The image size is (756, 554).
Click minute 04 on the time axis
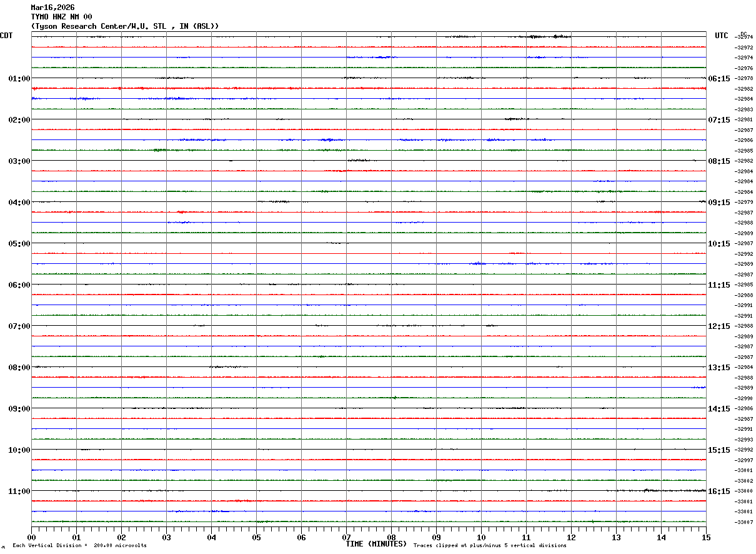[x=211, y=537]
